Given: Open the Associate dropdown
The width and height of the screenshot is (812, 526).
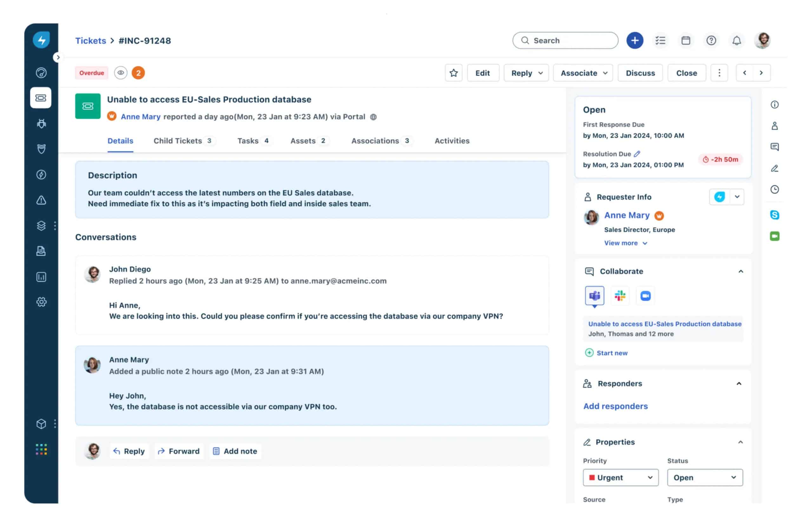Looking at the screenshot, I should (x=583, y=73).
